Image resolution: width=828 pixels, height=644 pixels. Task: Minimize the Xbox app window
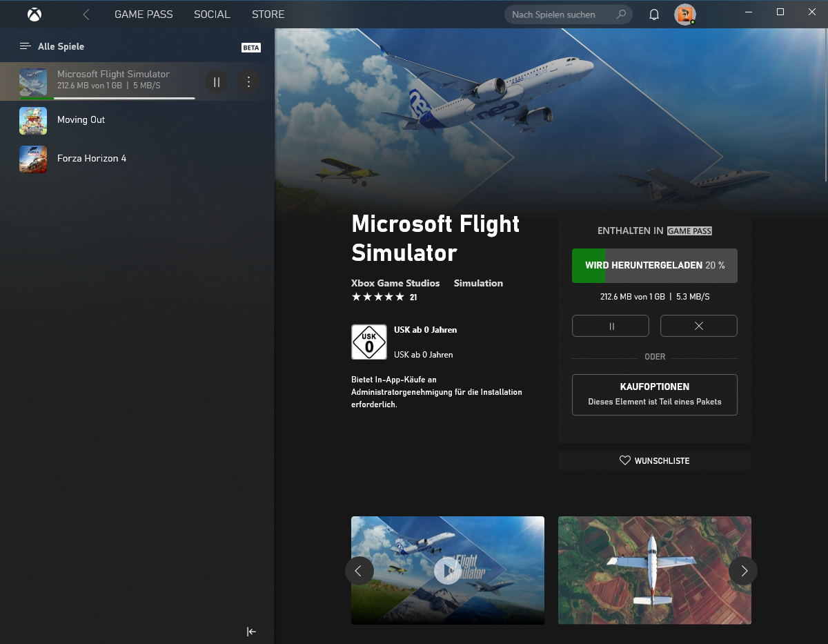pyautogui.click(x=749, y=12)
